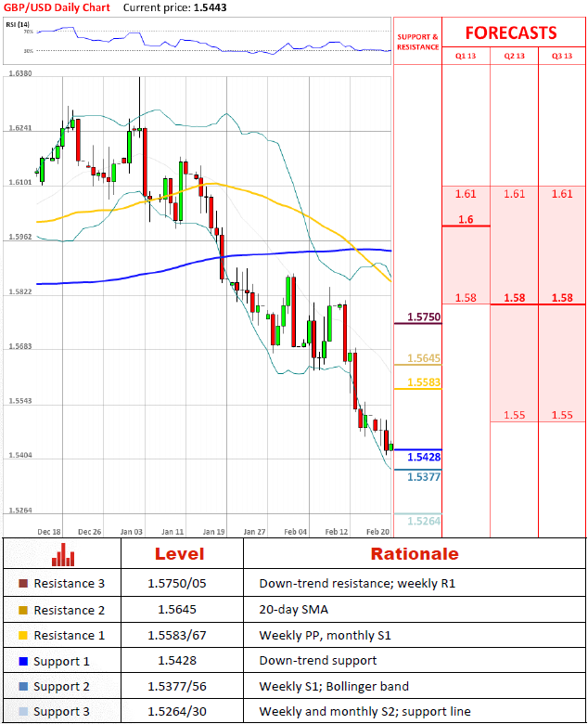Click the Support 3 row label
The image size is (588, 724).
pos(61,712)
